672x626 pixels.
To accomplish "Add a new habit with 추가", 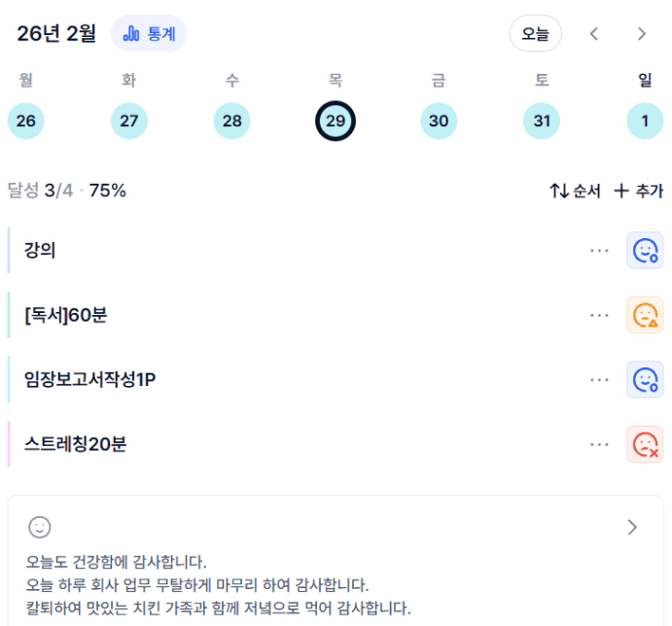I will click(x=638, y=191).
